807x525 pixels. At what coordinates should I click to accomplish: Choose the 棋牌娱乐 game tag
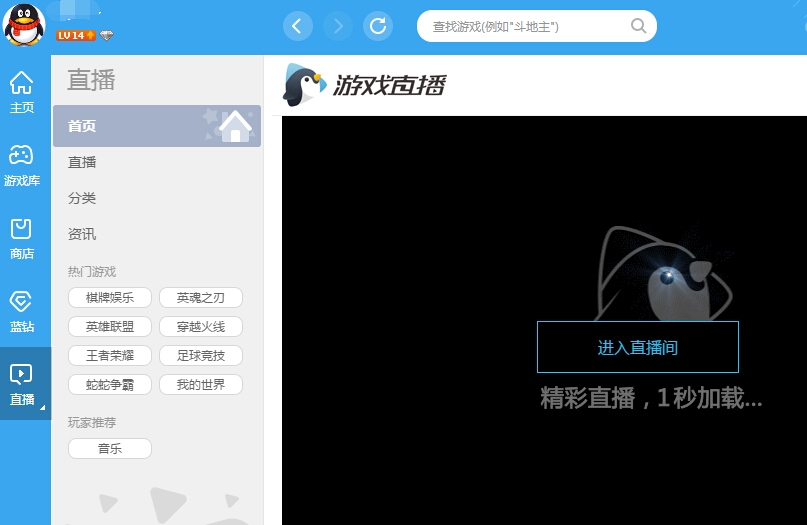[110, 298]
